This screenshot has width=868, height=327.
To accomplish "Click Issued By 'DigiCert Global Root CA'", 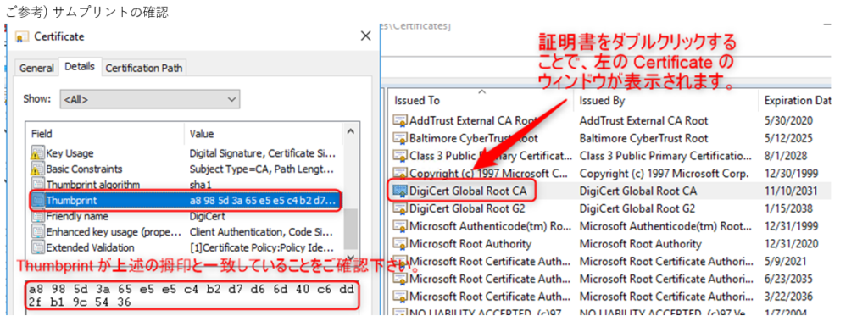I will tap(638, 191).
